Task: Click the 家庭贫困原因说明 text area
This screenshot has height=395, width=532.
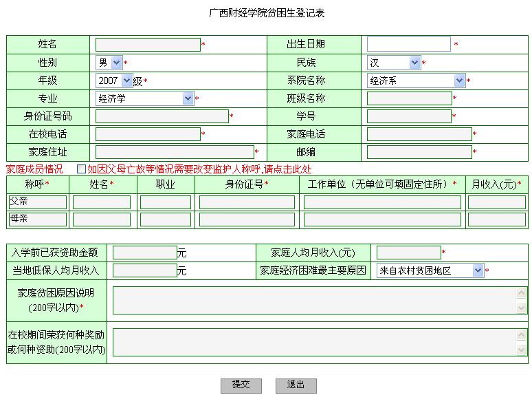Action: pos(320,300)
